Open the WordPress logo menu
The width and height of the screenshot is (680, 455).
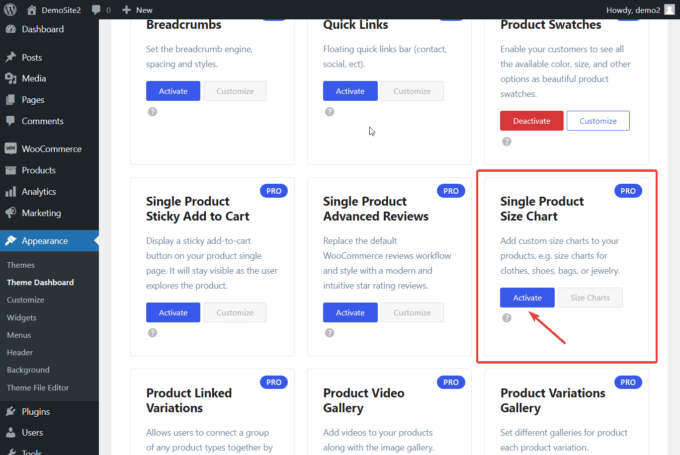coord(10,10)
